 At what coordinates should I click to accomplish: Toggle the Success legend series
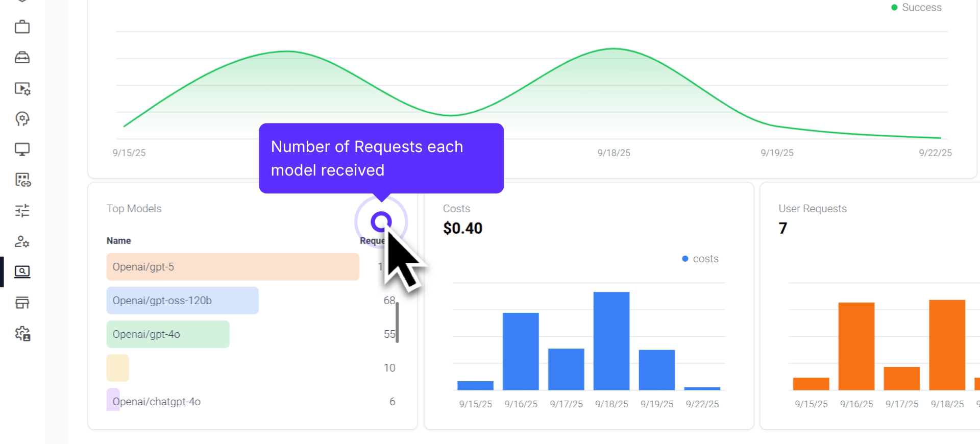pos(916,8)
